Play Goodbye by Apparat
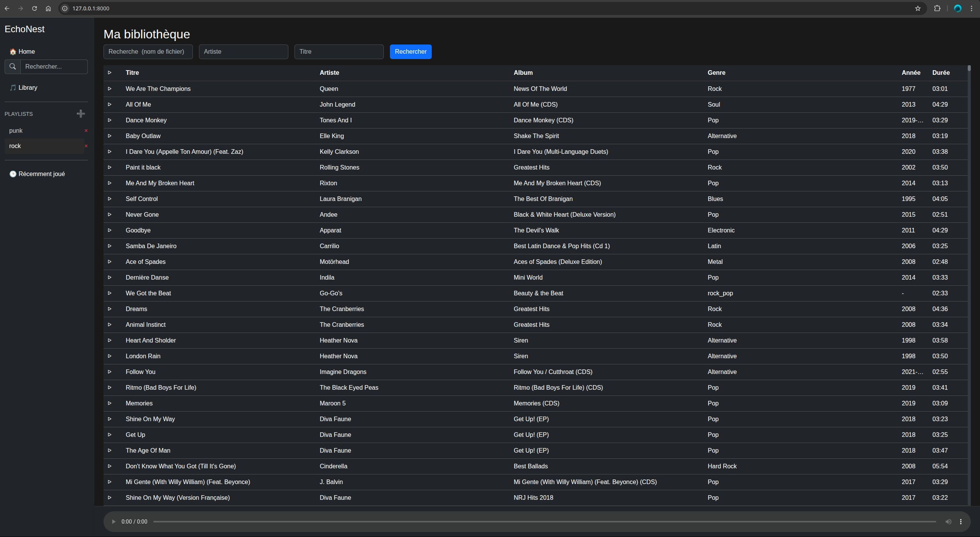Viewport: 980px width, 537px height. pos(110,230)
